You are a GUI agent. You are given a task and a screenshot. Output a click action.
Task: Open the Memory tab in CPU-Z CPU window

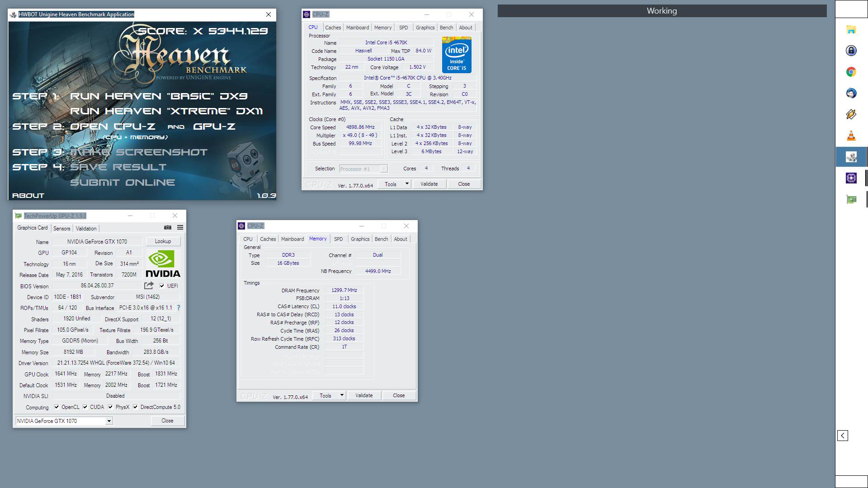[x=383, y=28]
